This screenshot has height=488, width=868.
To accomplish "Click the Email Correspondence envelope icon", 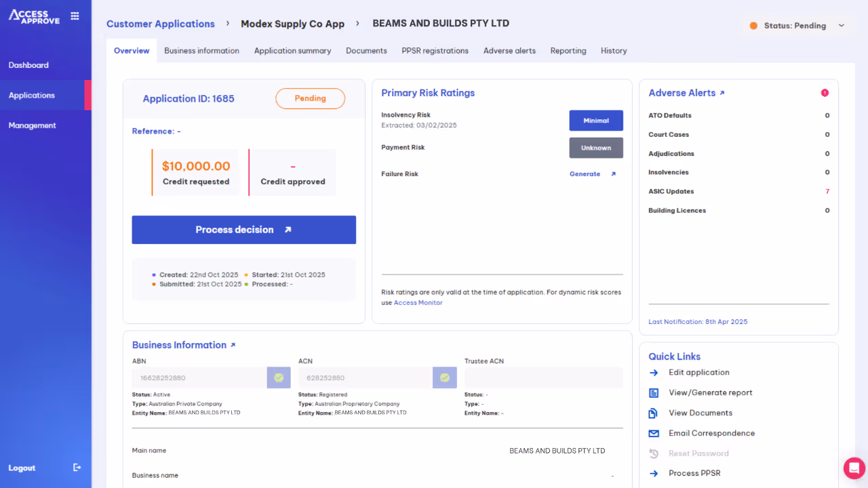I will click(x=653, y=433).
